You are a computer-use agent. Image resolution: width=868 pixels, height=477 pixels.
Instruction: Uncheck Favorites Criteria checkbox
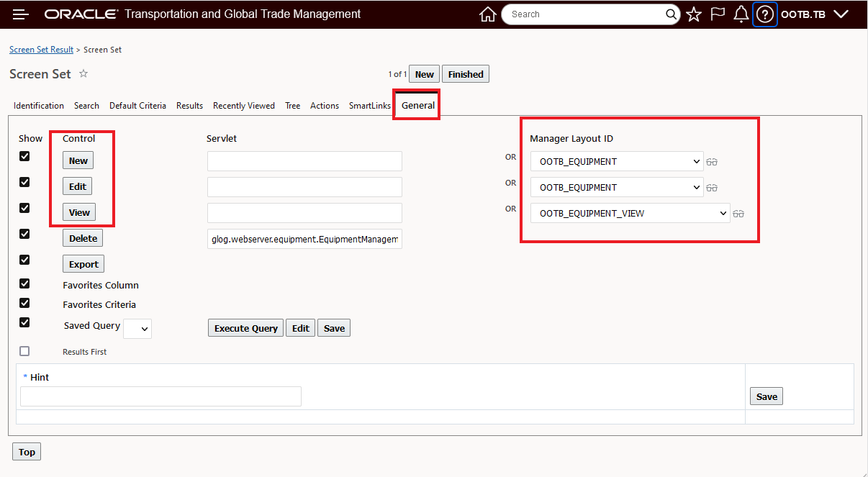tap(24, 303)
